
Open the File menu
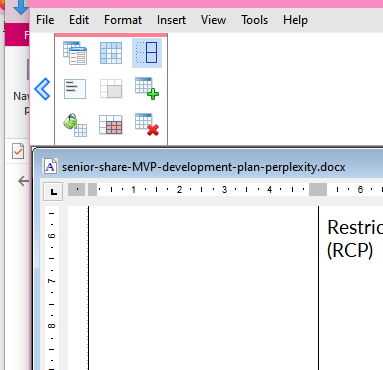45,20
